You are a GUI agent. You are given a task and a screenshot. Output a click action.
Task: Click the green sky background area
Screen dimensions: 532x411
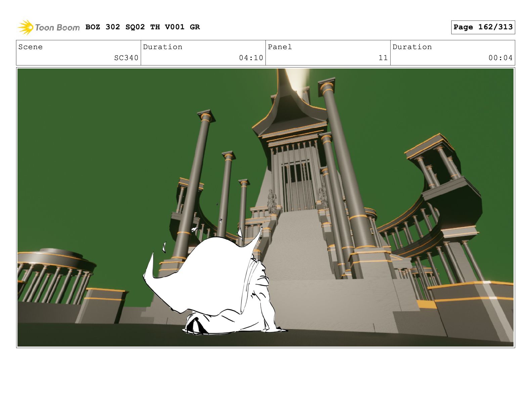click(101, 134)
